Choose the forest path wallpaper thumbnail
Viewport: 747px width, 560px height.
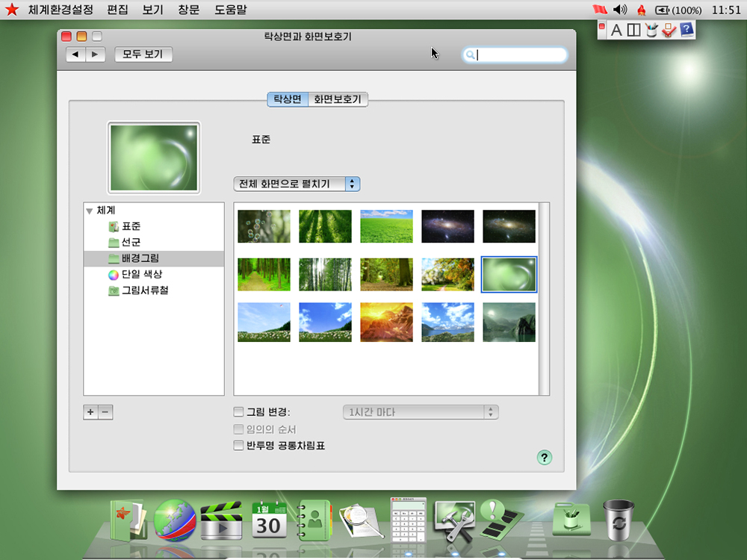pos(264,274)
